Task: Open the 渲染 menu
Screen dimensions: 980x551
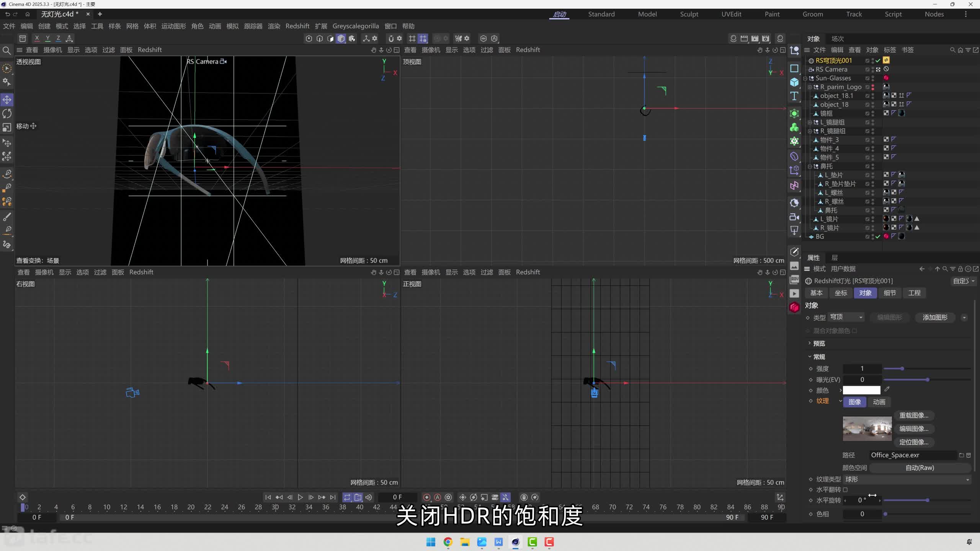Action: click(x=274, y=26)
